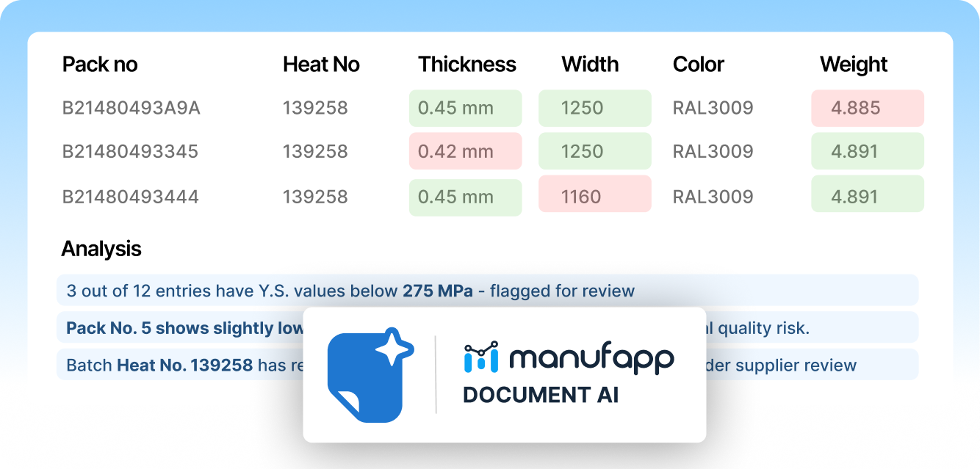Click the Color column header

698,65
